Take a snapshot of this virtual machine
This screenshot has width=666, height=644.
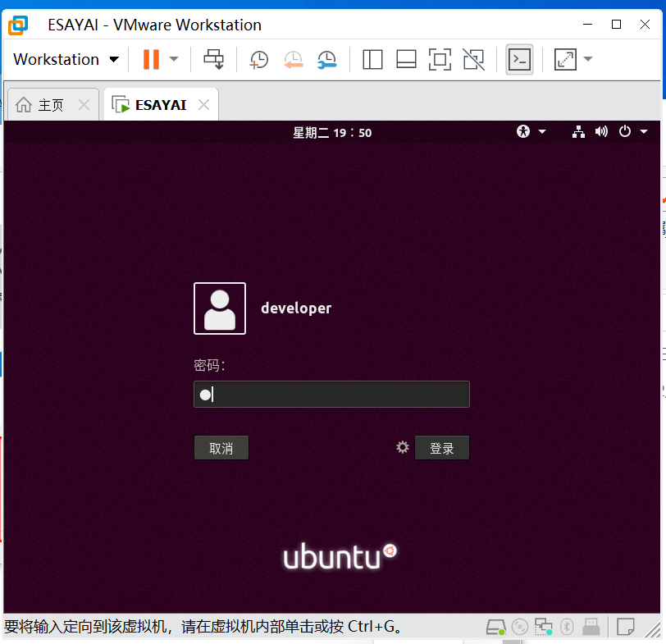coord(258,59)
